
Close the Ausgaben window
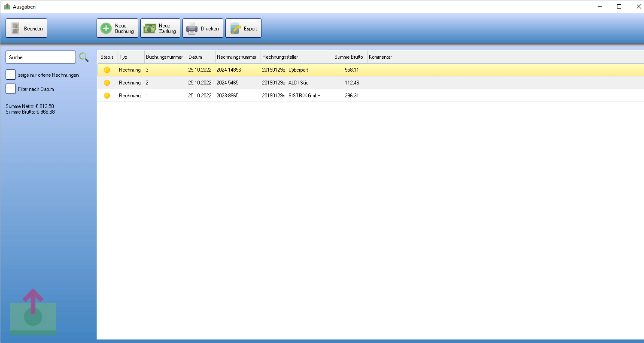click(638, 6)
